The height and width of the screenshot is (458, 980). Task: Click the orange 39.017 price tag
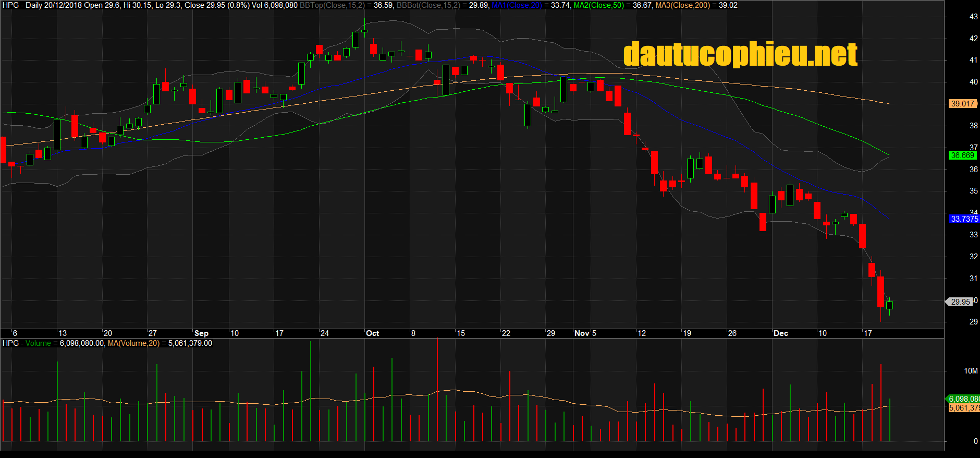pos(962,104)
